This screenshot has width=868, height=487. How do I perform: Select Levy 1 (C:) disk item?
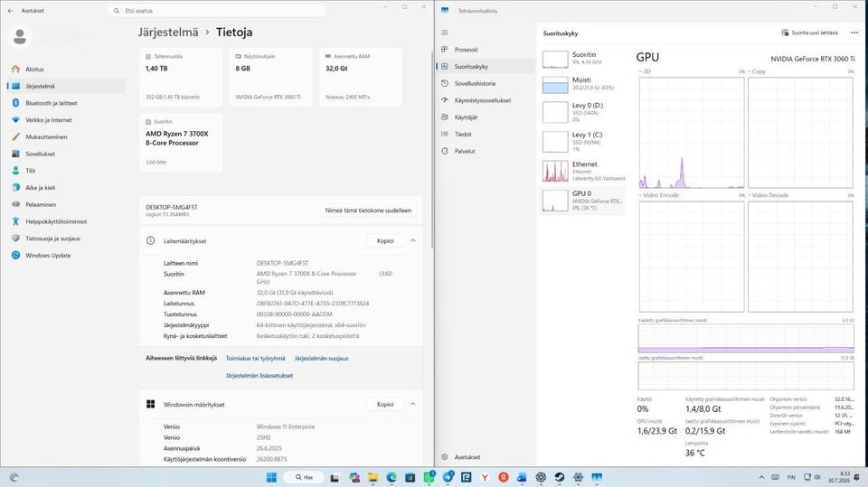[x=582, y=142]
